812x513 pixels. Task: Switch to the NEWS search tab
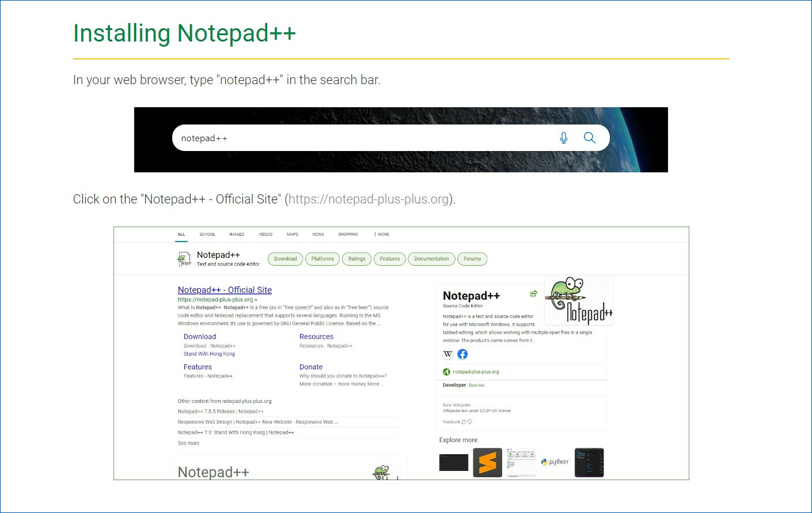pyautogui.click(x=318, y=235)
